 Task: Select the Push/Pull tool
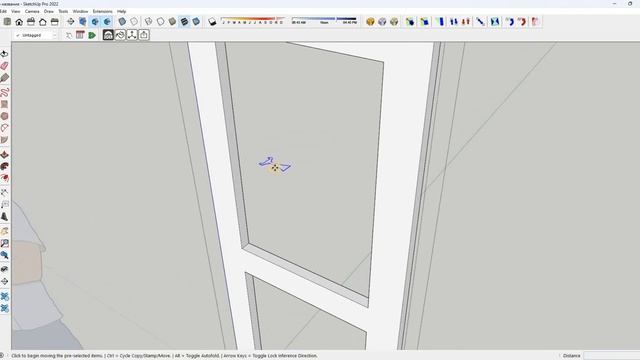(x=4, y=155)
